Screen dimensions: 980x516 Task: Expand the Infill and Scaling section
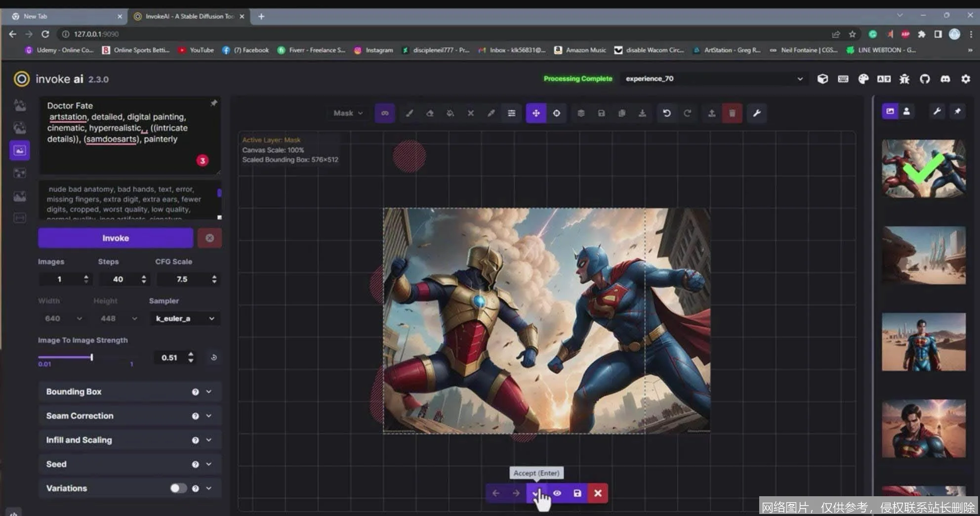pyautogui.click(x=130, y=440)
